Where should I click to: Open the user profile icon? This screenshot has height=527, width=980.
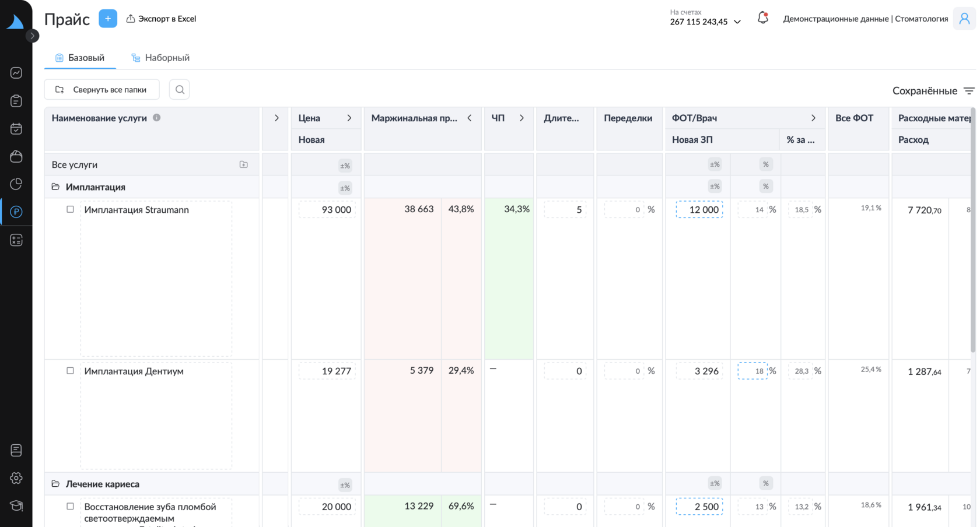click(x=964, y=19)
